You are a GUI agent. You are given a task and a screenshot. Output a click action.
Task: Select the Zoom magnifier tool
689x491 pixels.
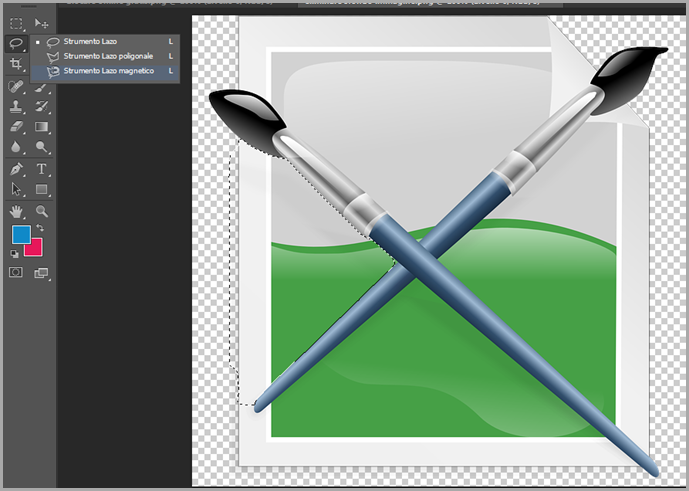pyautogui.click(x=41, y=211)
